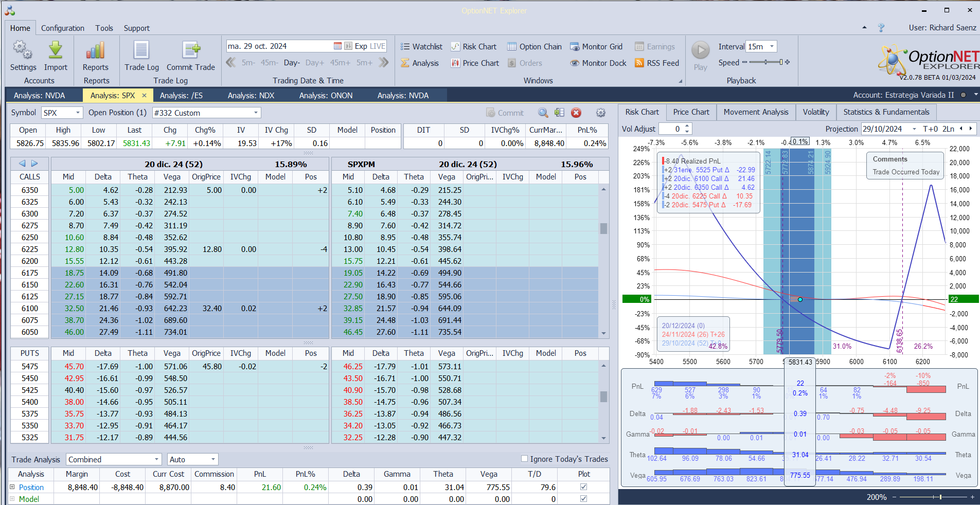Open the Option Chain window
This screenshot has width=980, height=505.
[x=534, y=47]
